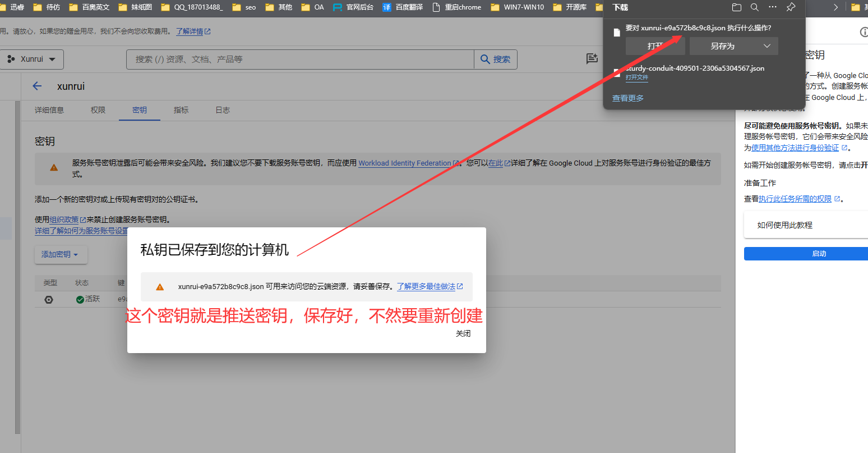Click the 另存为 button
The width and height of the screenshot is (868, 453).
tap(723, 46)
